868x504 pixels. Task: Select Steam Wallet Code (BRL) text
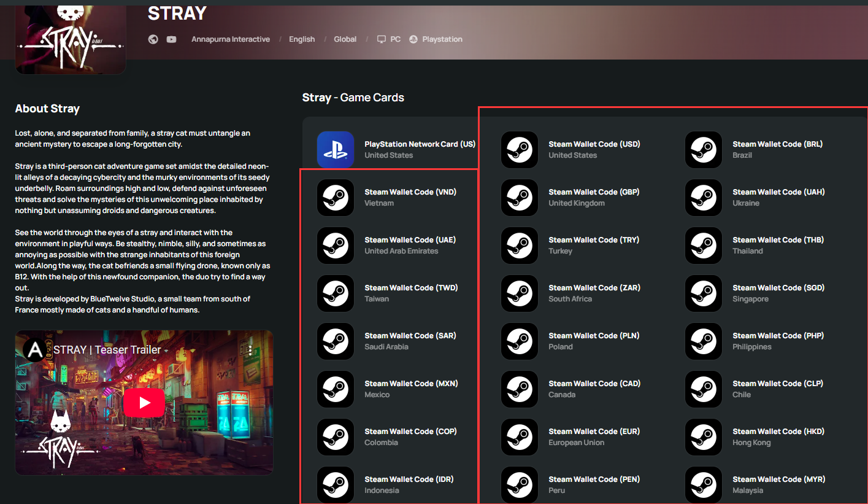(778, 144)
